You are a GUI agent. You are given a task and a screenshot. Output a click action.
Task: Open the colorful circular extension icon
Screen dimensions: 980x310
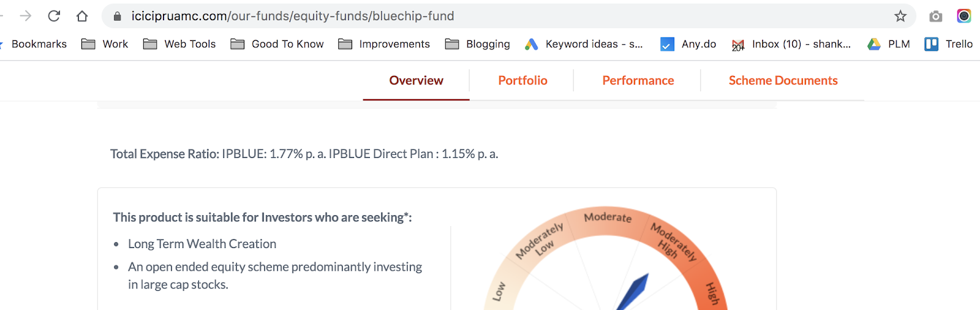(963, 16)
